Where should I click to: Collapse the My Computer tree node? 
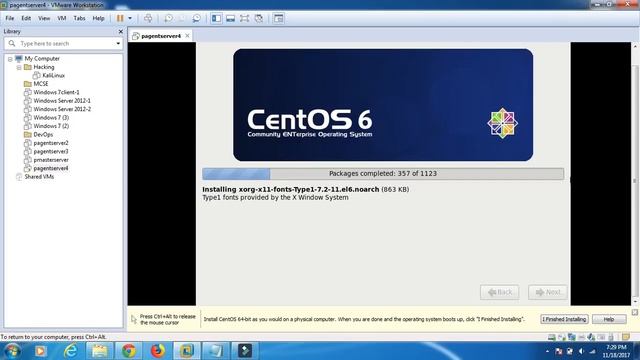[x=10, y=59]
